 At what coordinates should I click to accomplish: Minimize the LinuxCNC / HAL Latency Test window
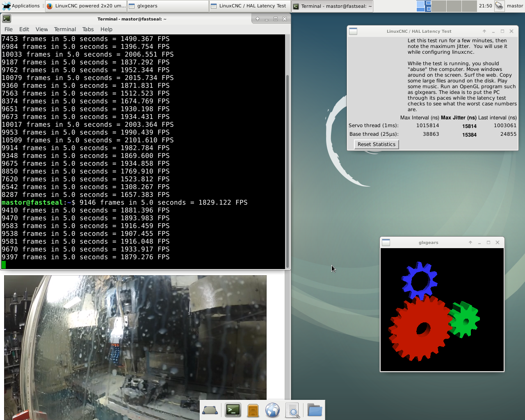(x=493, y=31)
